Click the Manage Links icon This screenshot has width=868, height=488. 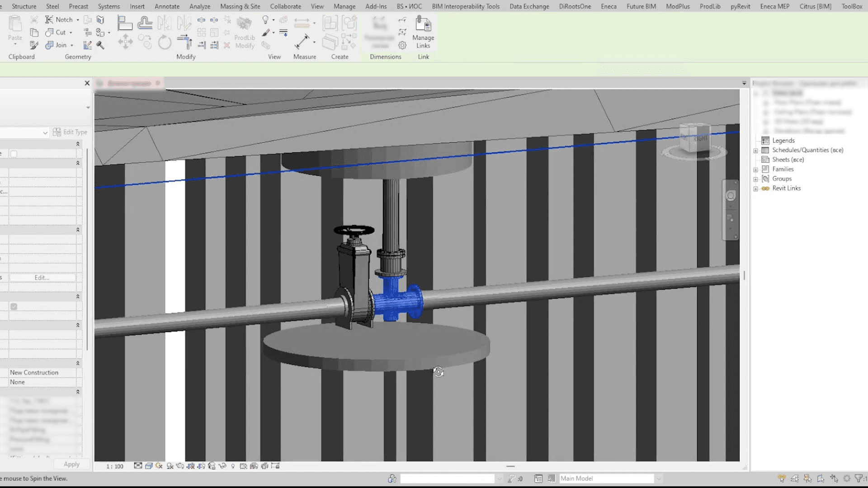pos(423,24)
